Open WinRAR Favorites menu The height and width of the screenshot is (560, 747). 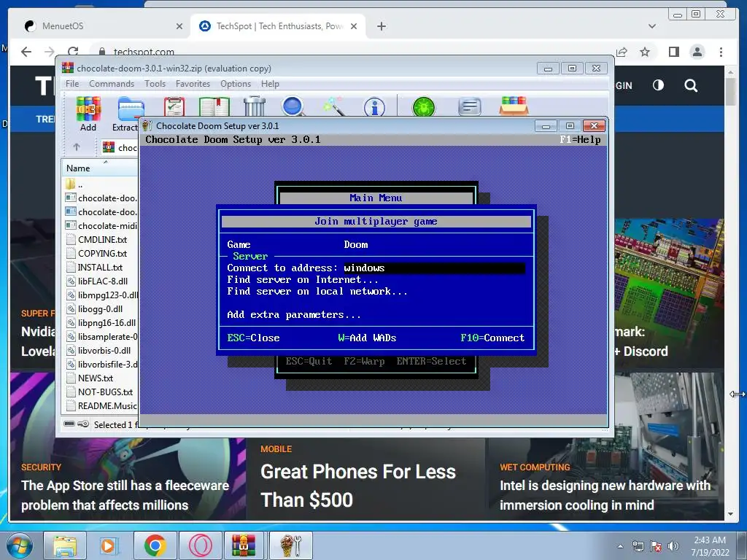(193, 84)
